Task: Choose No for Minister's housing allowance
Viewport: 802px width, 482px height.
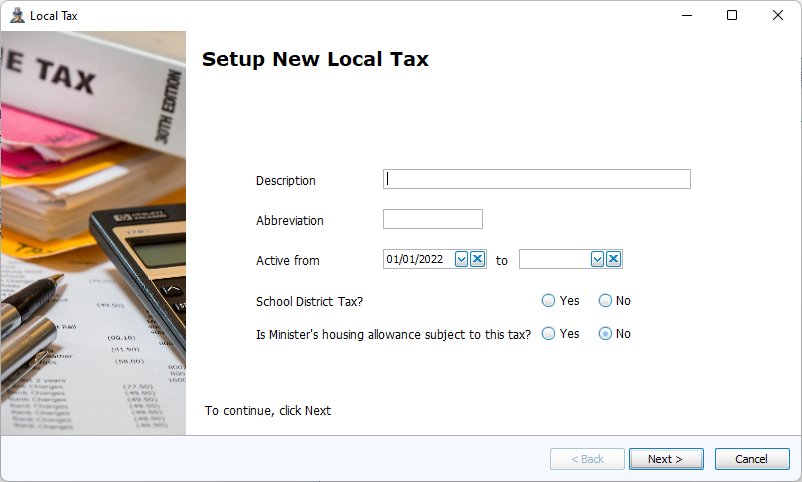Action: pyautogui.click(x=605, y=334)
